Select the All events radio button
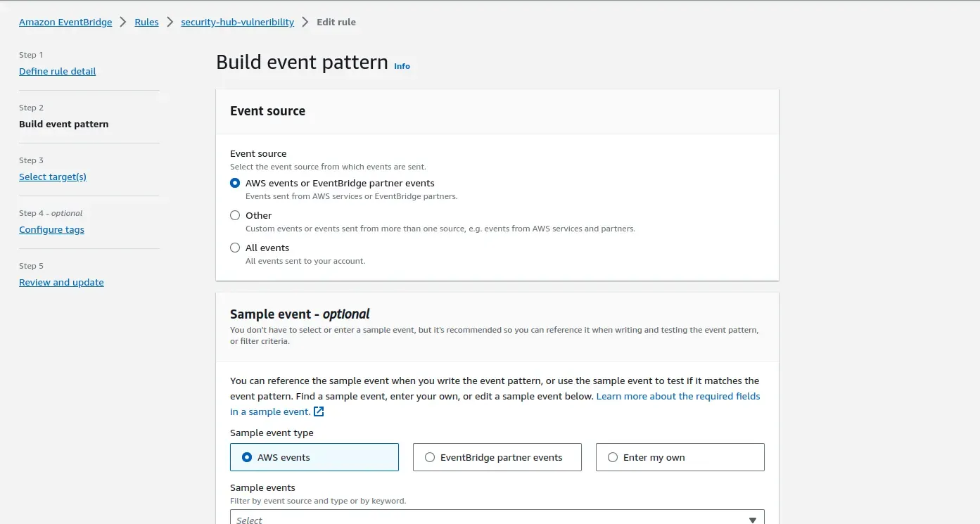Viewport: 980px width, 524px height. [x=235, y=248]
